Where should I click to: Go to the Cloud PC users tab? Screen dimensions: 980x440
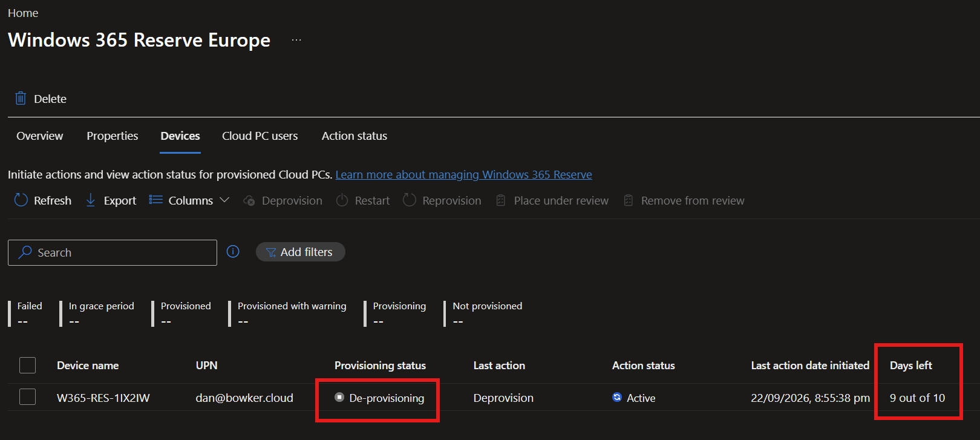point(260,136)
